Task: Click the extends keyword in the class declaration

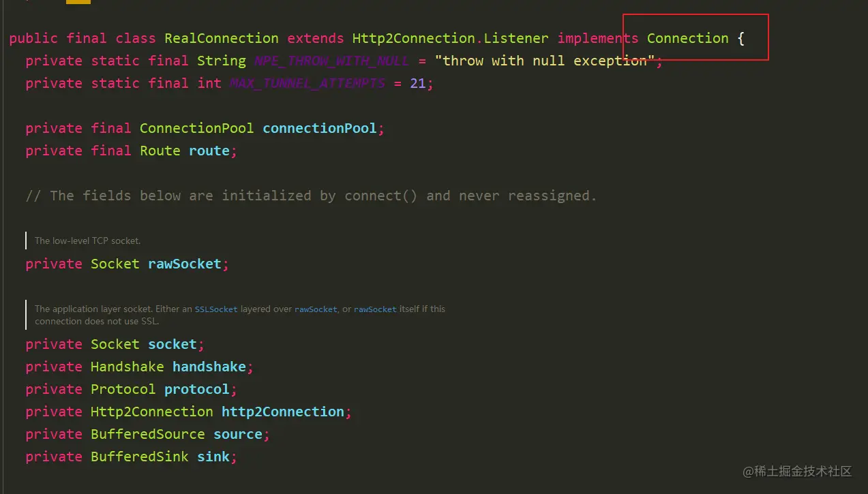Action: pyautogui.click(x=316, y=38)
